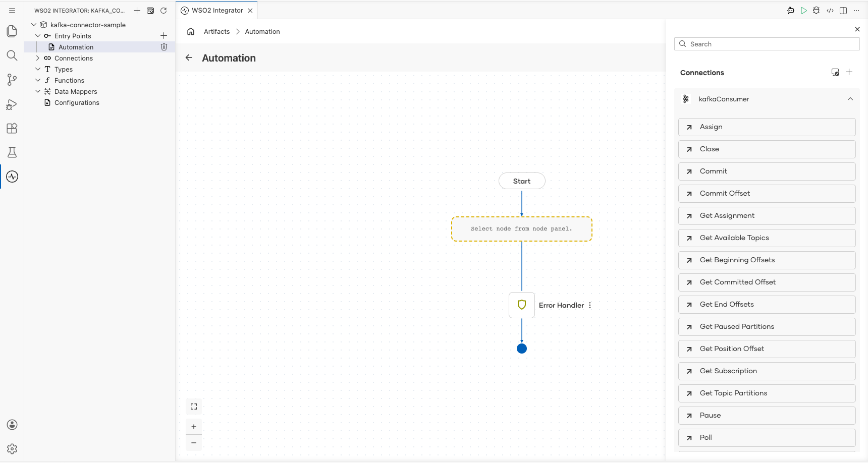The image size is (868, 463).
Task: Add the Get Assignment action
Action: [x=767, y=216]
